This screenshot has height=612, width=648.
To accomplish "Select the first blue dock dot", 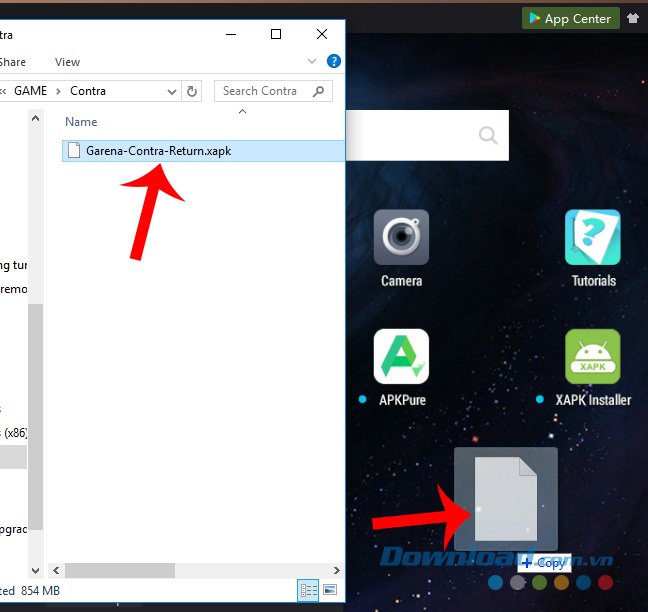I will point(495,582).
